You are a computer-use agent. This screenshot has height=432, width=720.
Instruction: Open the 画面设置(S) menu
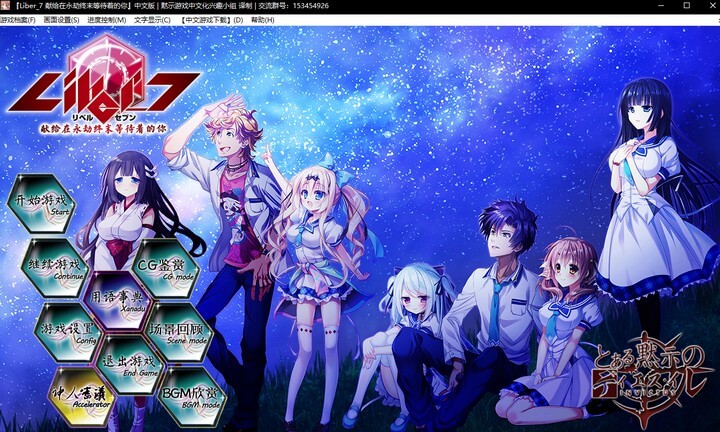pyautogui.click(x=61, y=20)
